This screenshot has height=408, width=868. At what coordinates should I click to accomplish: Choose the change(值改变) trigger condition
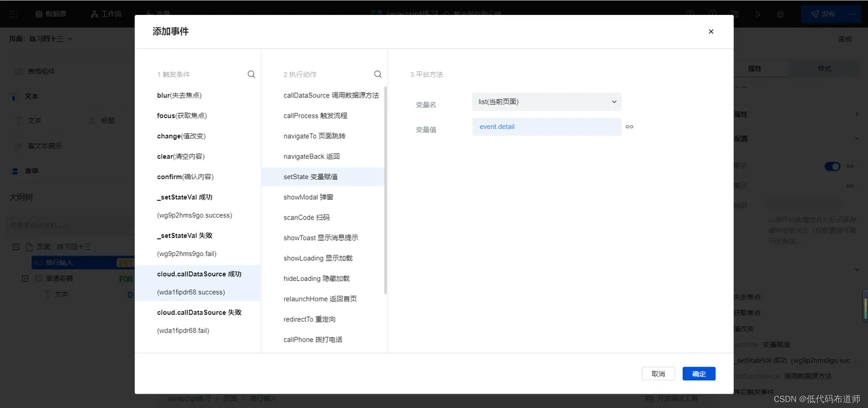[x=181, y=136]
